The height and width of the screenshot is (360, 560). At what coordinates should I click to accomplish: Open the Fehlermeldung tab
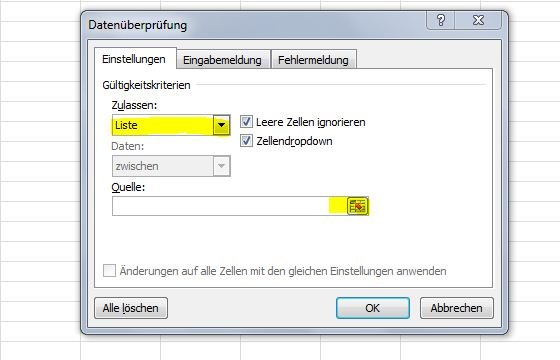(313, 60)
